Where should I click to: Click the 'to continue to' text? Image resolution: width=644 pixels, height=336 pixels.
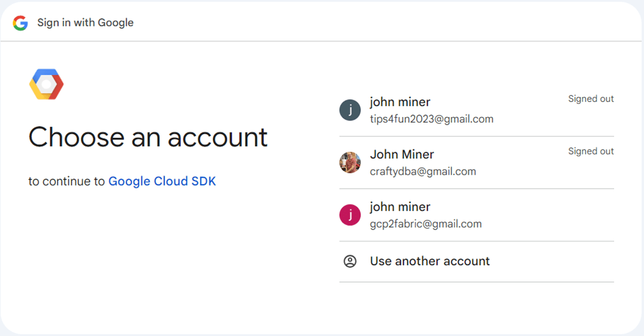click(x=67, y=181)
